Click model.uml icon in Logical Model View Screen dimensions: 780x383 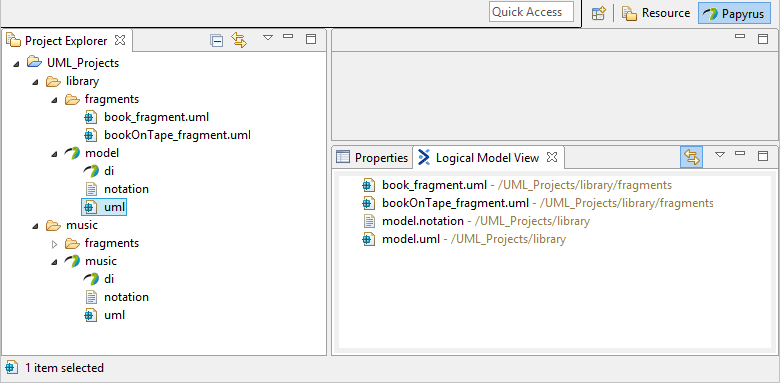pyautogui.click(x=369, y=240)
